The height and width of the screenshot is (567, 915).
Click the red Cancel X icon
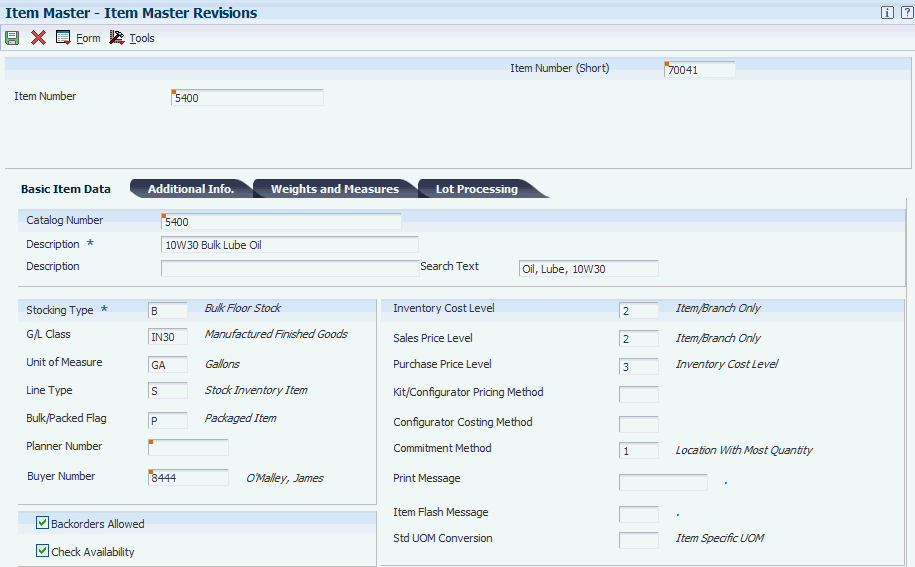(38, 38)
